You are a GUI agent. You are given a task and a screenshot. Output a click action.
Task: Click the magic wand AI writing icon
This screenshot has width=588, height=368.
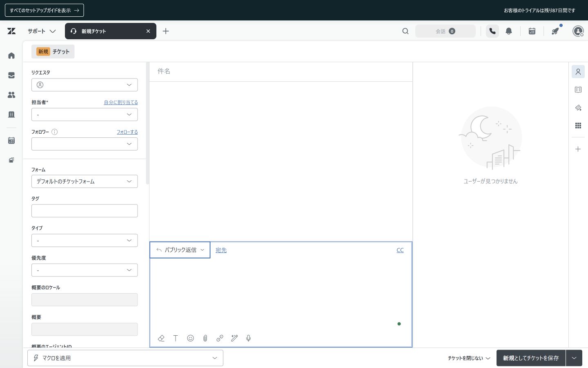click(234, 338)
